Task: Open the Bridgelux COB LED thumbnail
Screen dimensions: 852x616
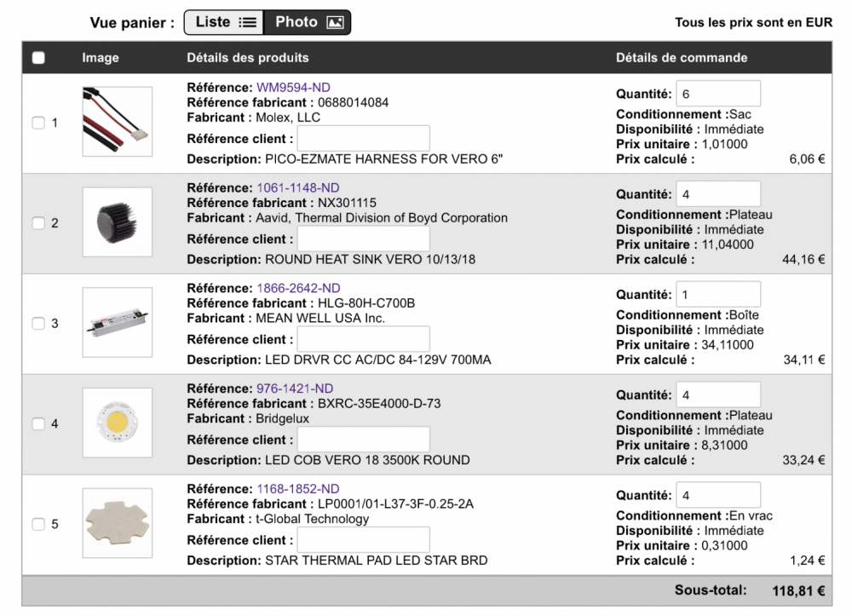Action: pos(118,423)
